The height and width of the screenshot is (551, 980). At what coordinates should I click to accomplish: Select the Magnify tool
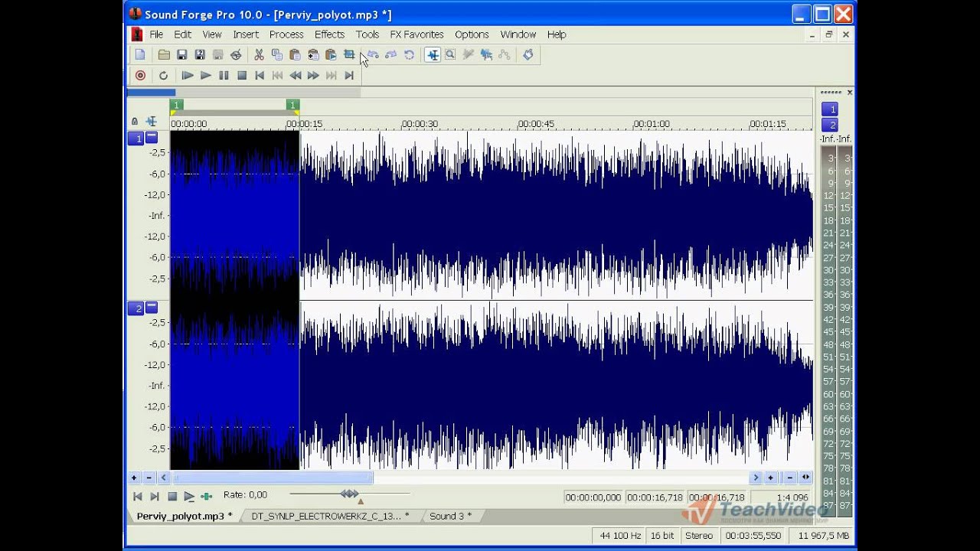pos(450,54)
